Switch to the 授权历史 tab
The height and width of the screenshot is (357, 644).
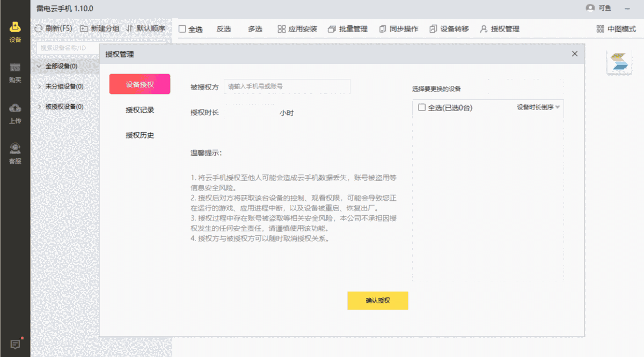140,135
